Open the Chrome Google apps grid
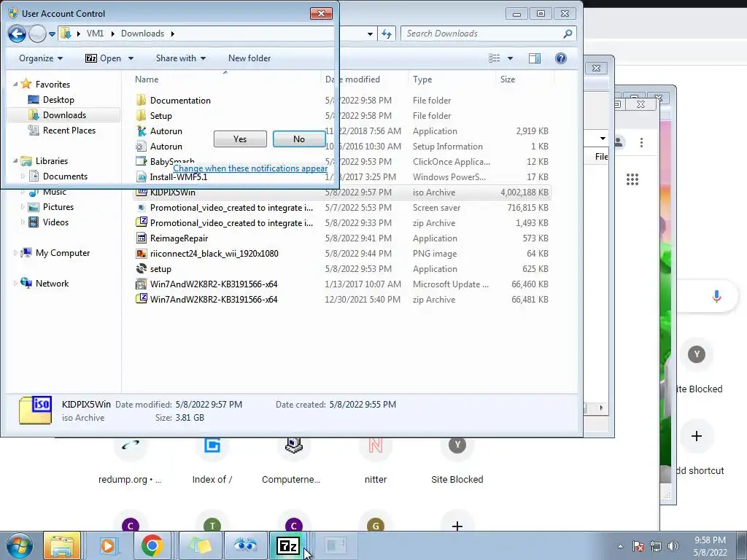The height and width of the screenshot is (560, 747). click(632, 179)
